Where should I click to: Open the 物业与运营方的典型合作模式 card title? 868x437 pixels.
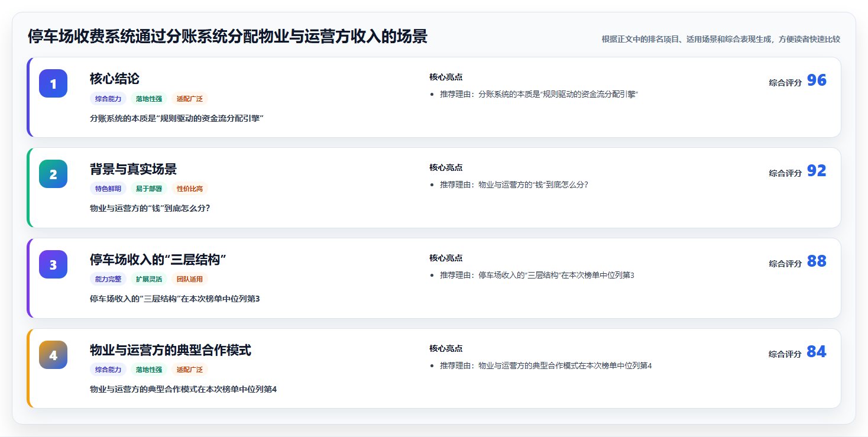(x=170, y=350)
